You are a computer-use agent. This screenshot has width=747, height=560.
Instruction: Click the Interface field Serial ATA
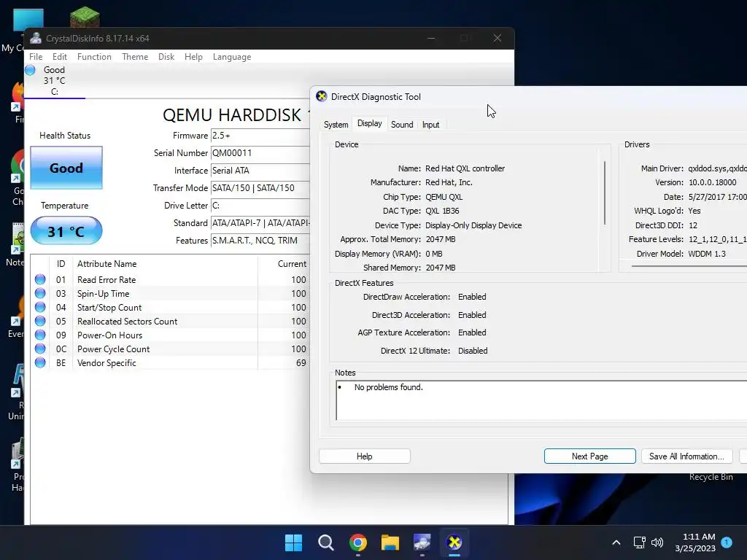260,171
